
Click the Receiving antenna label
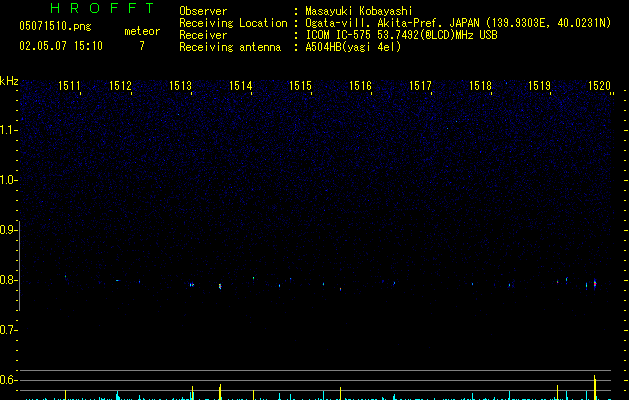tap(230, 47)
